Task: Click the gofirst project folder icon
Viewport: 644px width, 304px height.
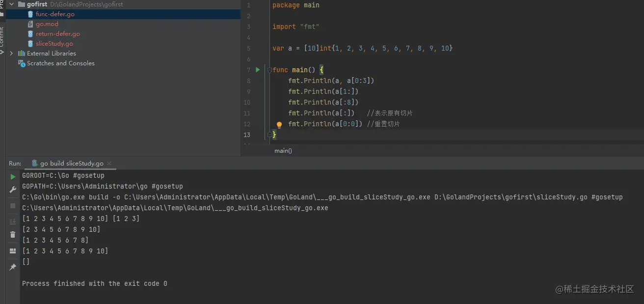Action: pyautogui.click(x=21, y=4)
